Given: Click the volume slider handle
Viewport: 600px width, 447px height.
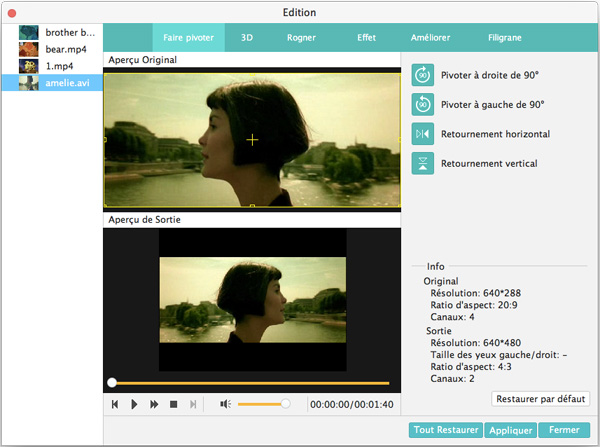Looking at the screenshot, I should point(285,404).
